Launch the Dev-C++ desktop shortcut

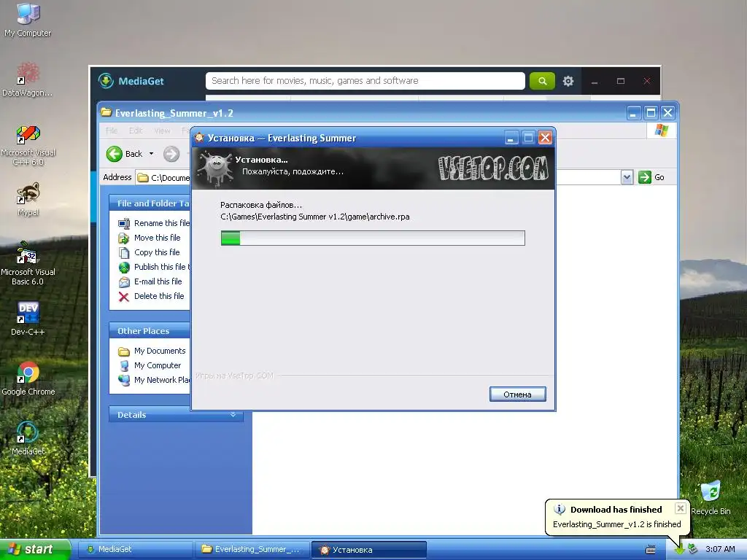pos(28,318)
